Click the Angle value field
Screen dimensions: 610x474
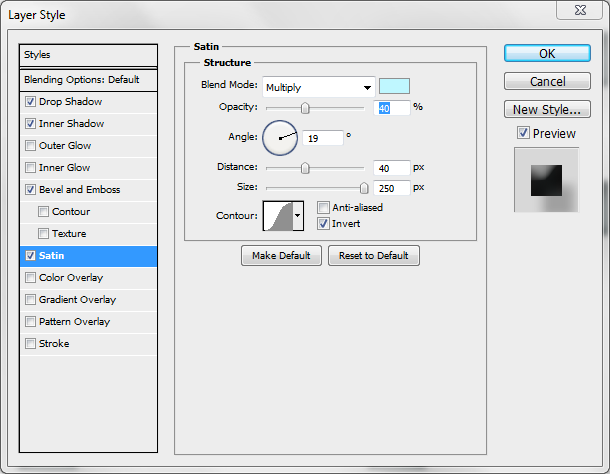pos(323,138)
